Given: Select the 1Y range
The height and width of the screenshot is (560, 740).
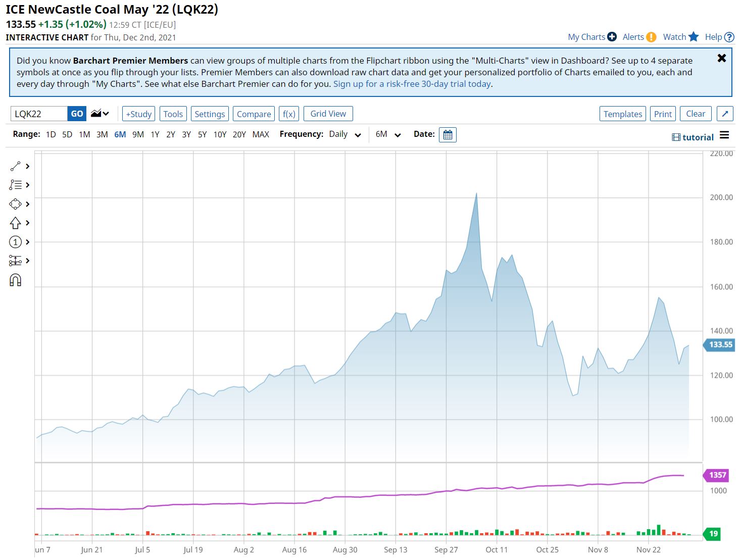Looking at the screenshot, I should [155, 134].
